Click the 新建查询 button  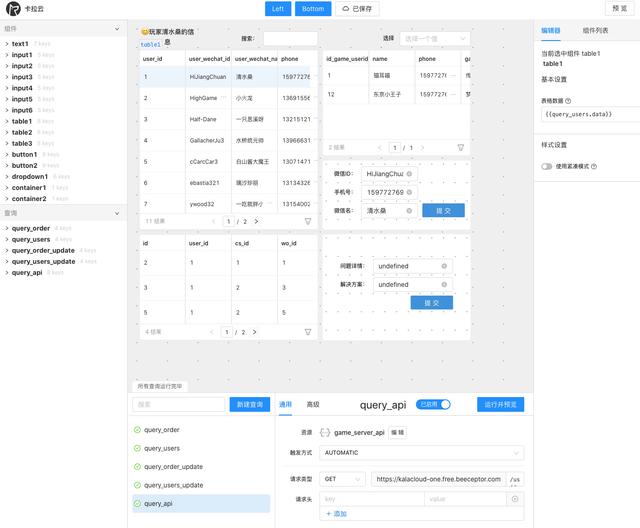[250, 404]
